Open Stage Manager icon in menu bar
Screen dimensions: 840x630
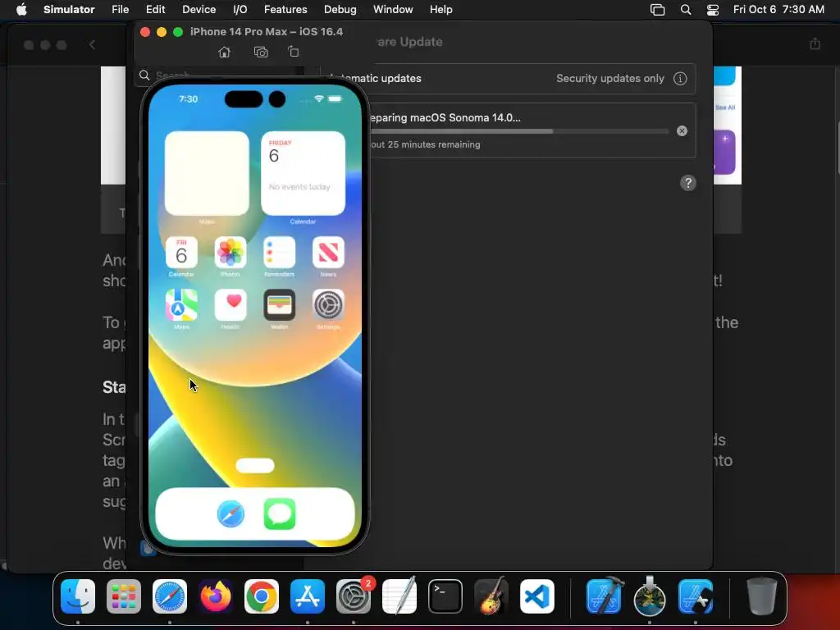(x=657, y=10)
